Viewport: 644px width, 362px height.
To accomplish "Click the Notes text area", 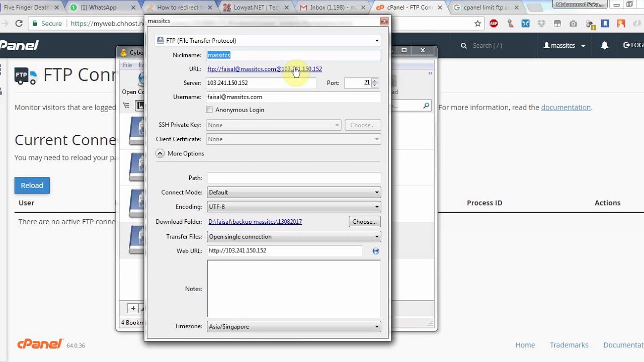I will point(294,289).
